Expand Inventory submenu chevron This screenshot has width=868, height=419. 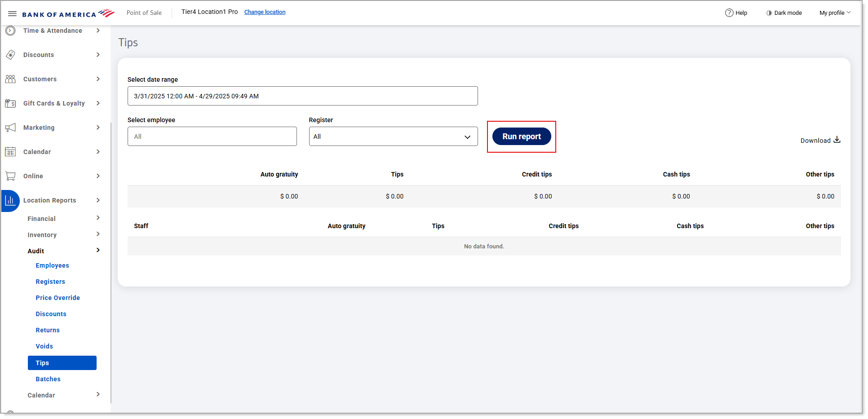(x=98, y=234)
